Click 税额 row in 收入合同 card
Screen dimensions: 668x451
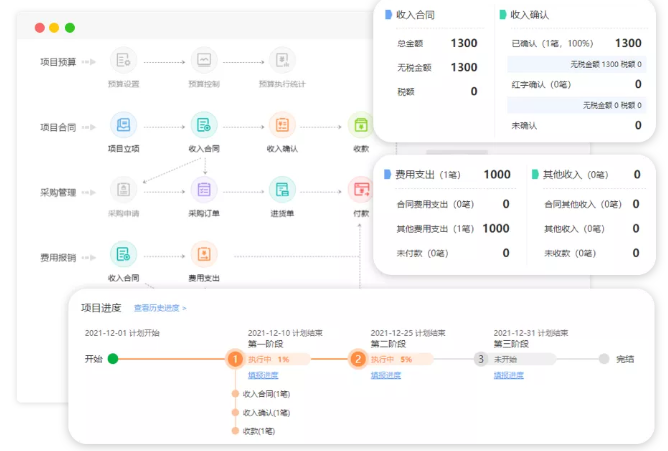(x=437, y=92)
